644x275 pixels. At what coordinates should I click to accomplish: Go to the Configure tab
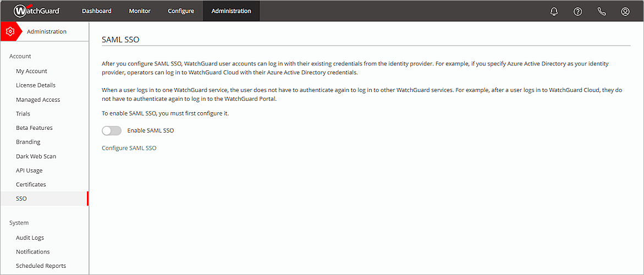(x=181, y=11)
